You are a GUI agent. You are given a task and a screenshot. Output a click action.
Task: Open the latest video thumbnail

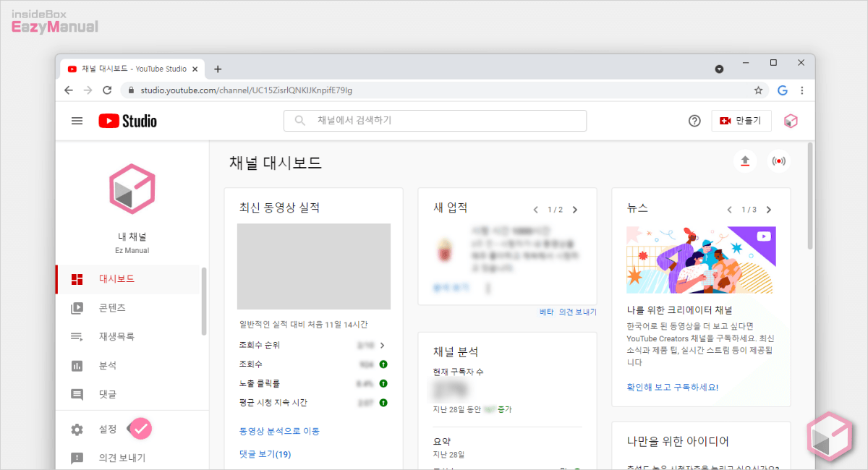(314, 267)
